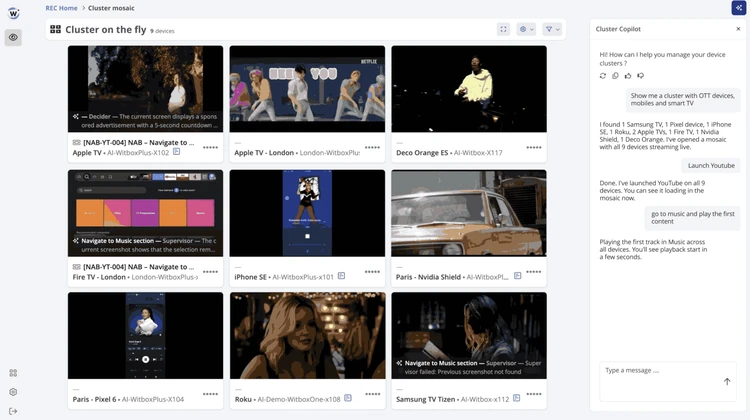This screenshot has height=420, width=750.
Task: Click Decider overlay on Apple TV X102 stream
Action: pyautogui.click(x=145, y=121)
